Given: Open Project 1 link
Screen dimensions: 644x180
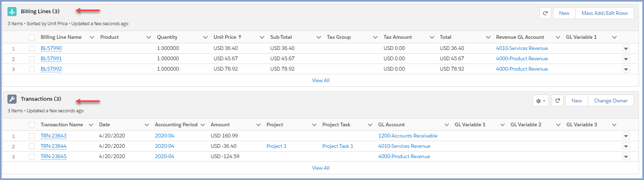Looking at the screenshot, I should click(x=276, y=146).
